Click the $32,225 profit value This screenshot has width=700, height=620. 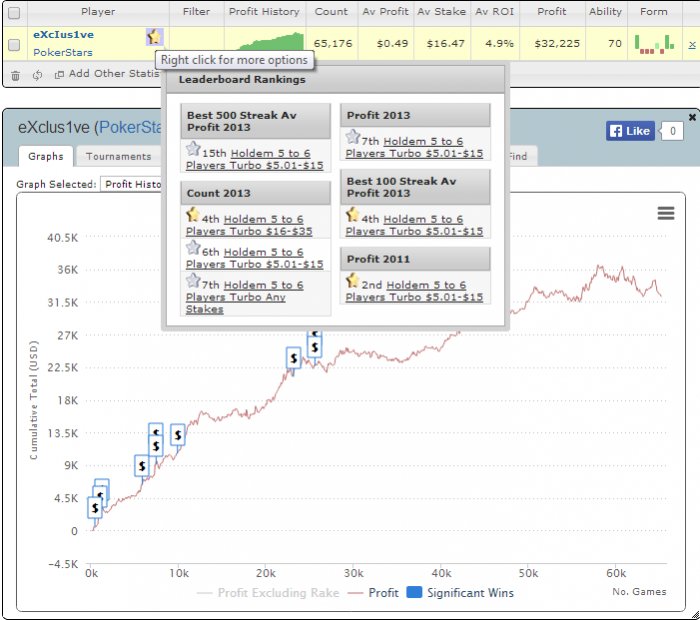point(557,44)
